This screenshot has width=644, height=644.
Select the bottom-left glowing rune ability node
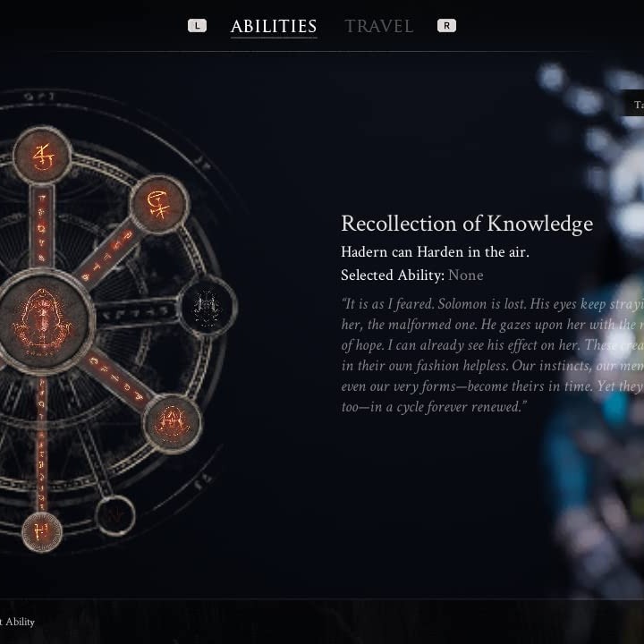42,532
